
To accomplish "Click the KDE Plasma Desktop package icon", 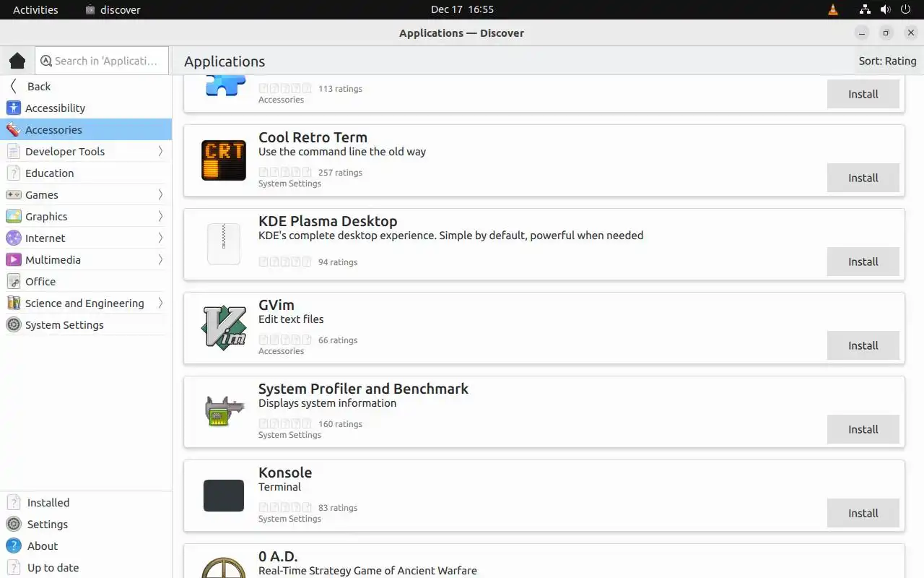I will click(x=224, y=244).
